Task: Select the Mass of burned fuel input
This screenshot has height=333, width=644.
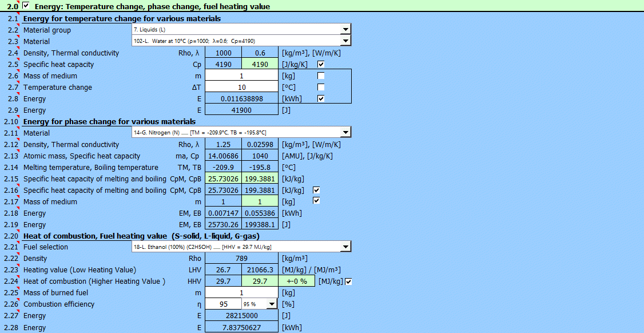Action: 241,293
